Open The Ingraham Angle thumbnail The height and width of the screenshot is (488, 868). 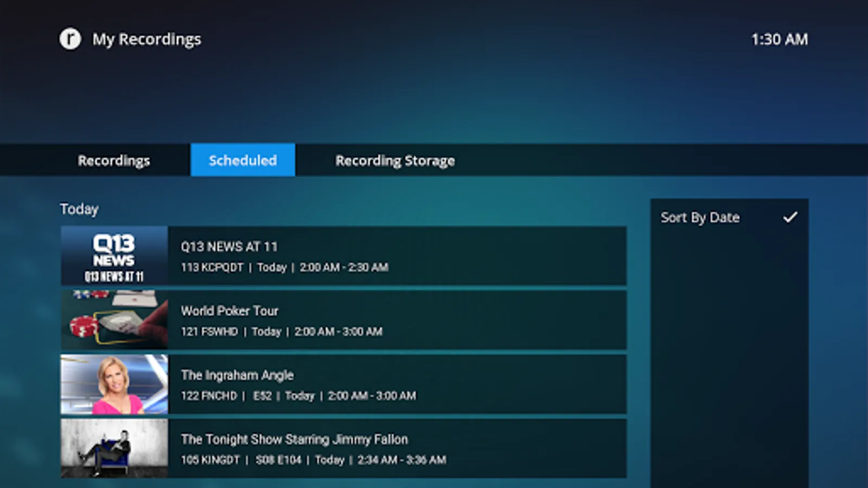[x=114, y=384]
